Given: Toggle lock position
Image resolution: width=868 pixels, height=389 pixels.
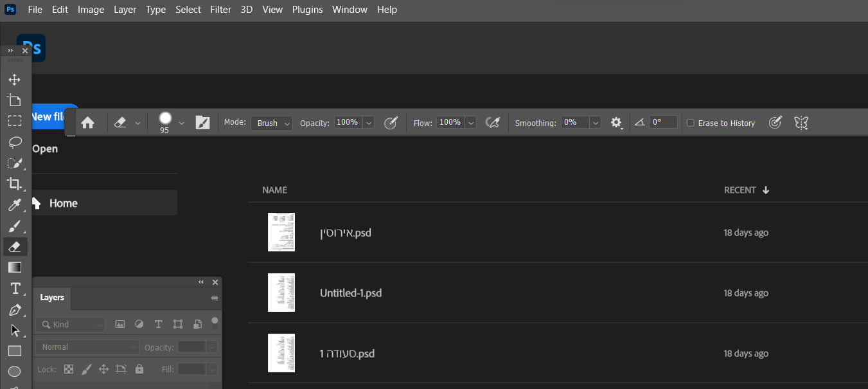Looking at the screenshot, I should click(x=103, y=369).
